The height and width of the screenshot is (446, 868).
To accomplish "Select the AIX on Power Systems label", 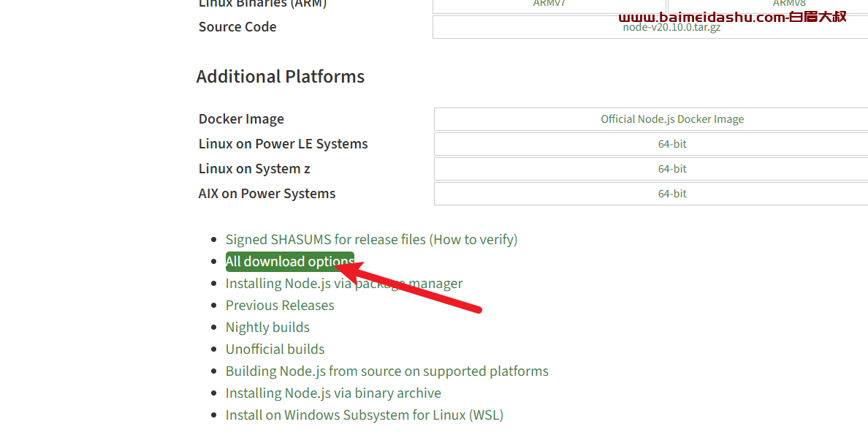I will click(267, 194).
